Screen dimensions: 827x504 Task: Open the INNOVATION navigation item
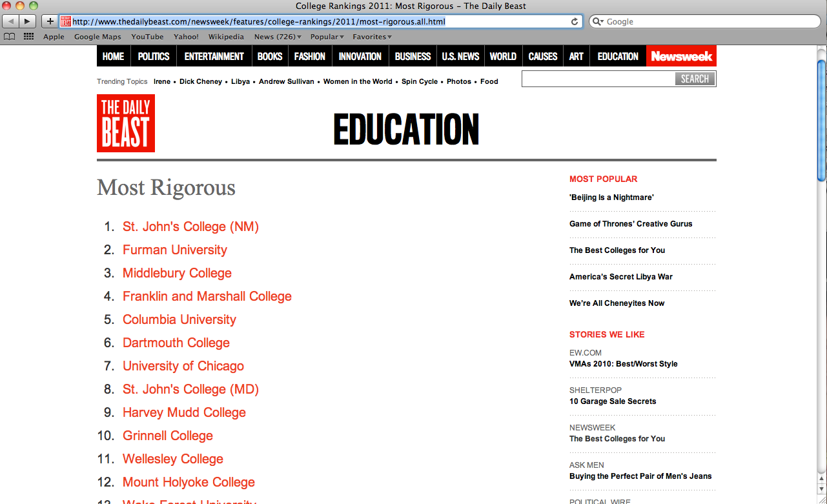click(x=360, y=56)
